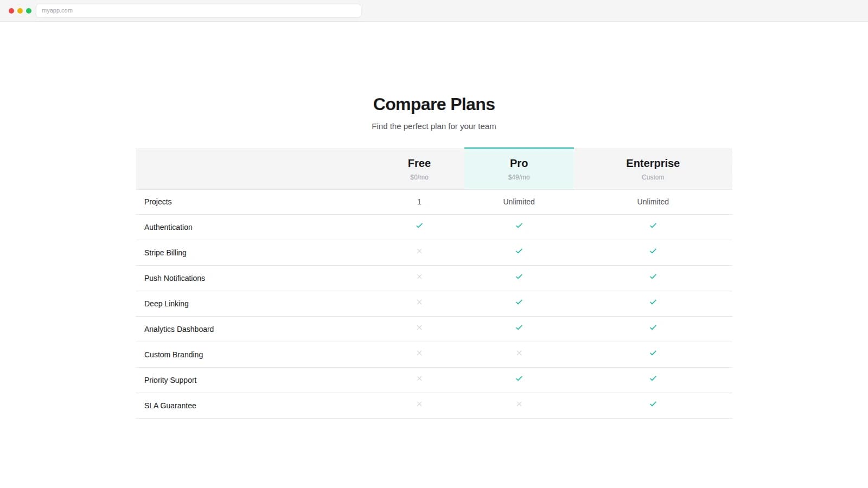Click the red close window dot
This screenshot has height=488, width=868.
pyautogui.click(x=11, y=11)
